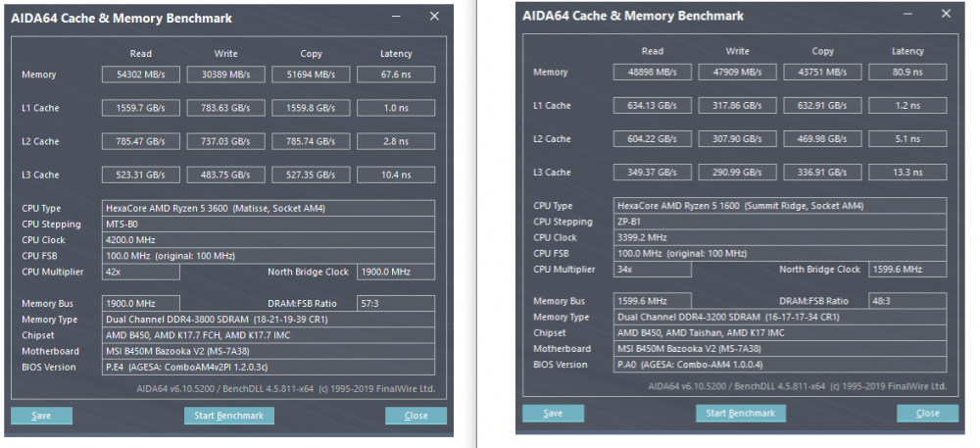
Task: Click Save button in Ryzen 5 1600 window
Action: 553,413
